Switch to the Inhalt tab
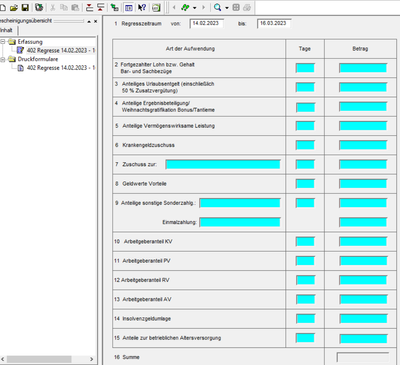The image size is (400, 365). pyautogui.click(x=7, y=30)
